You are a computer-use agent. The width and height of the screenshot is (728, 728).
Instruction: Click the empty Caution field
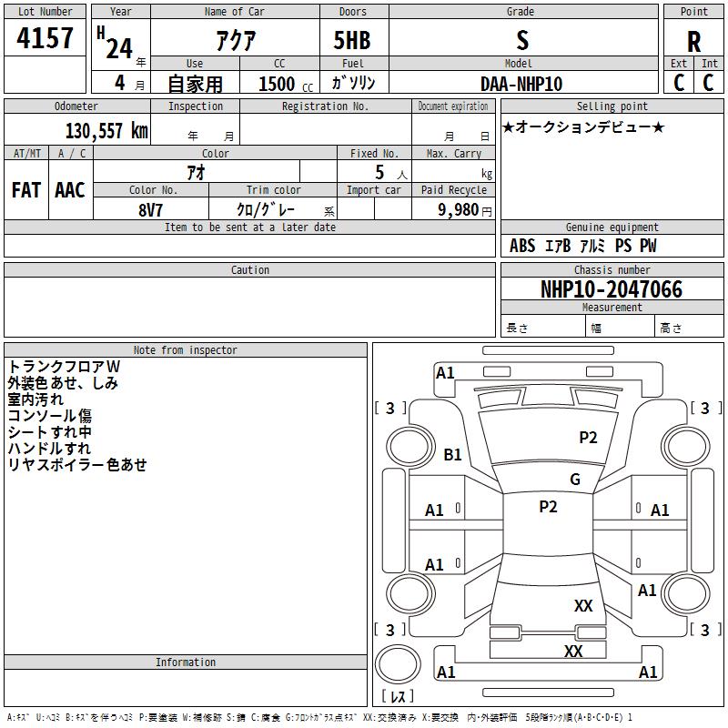pyautogui.click(x=249, y=307)
